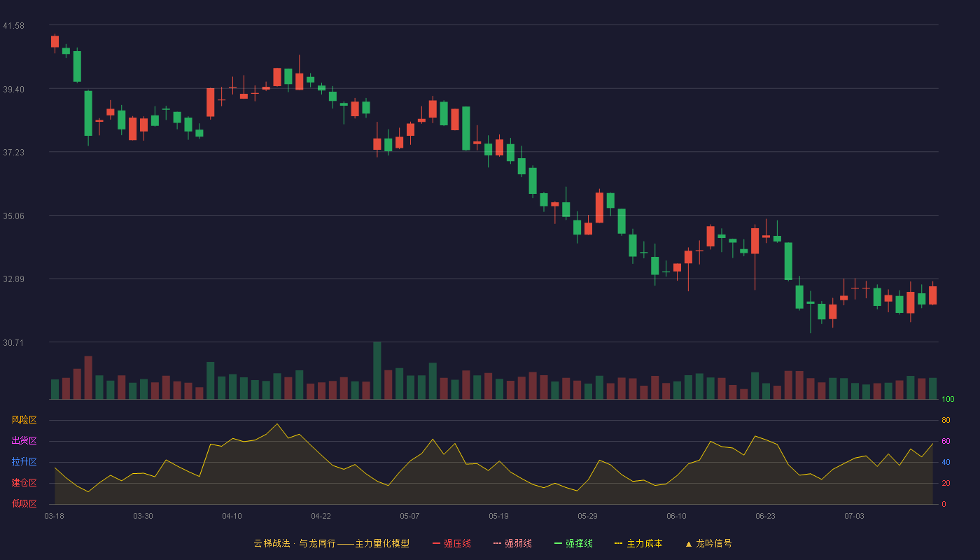
Task: Select the 04-22 date label
Action: pos(321,516)
